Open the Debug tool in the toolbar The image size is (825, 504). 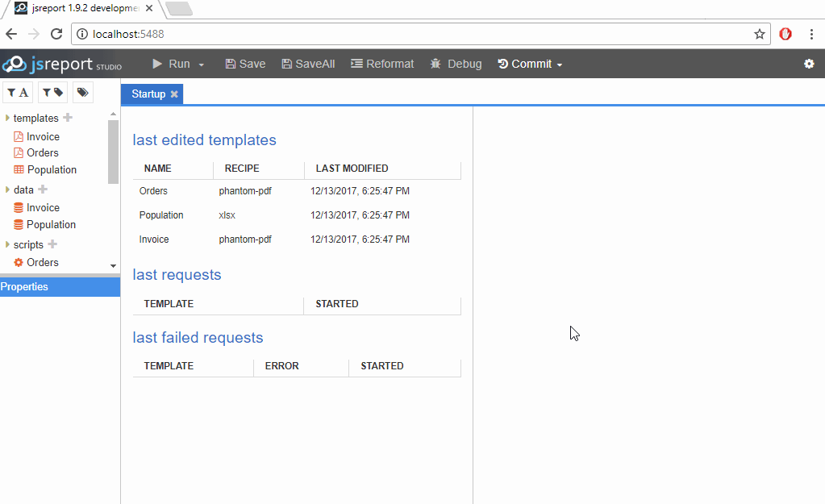tap(456, 63)
